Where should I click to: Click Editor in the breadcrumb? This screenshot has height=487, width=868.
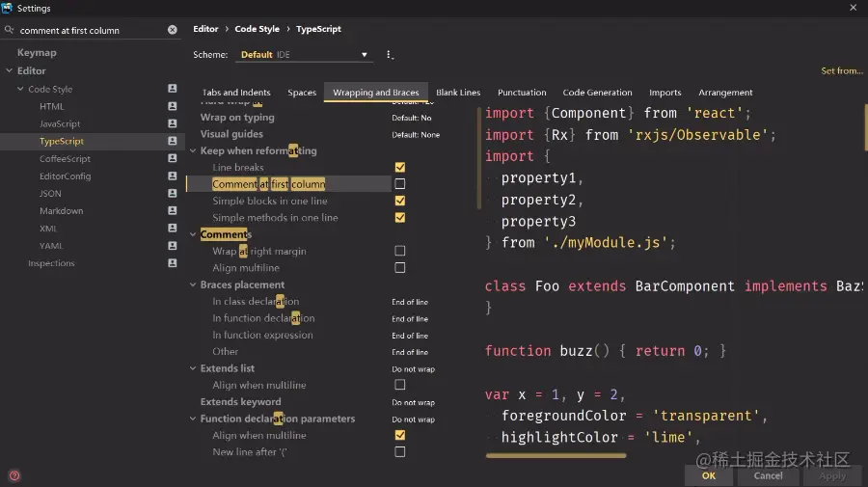click(x=205, y=29)
